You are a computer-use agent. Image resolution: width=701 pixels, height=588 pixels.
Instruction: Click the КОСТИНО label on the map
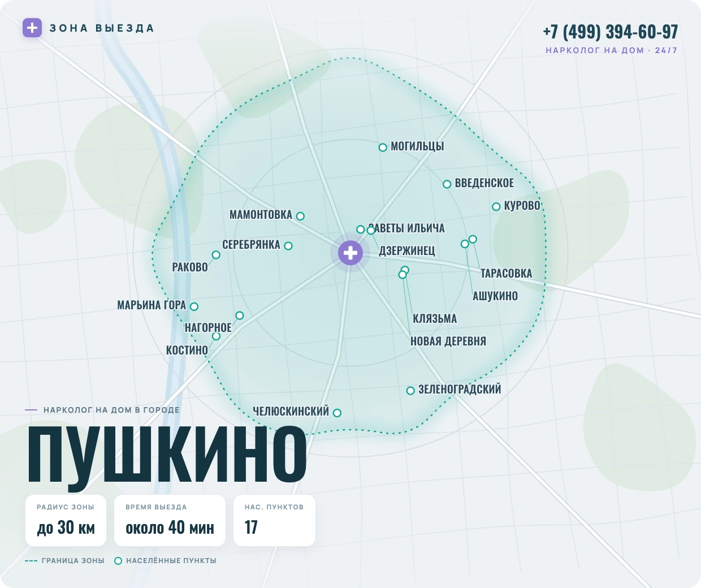point(187,351)
